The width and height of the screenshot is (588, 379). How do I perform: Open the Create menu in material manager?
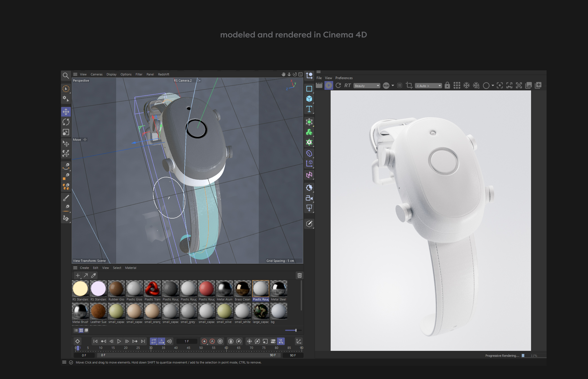pos(84,268)
